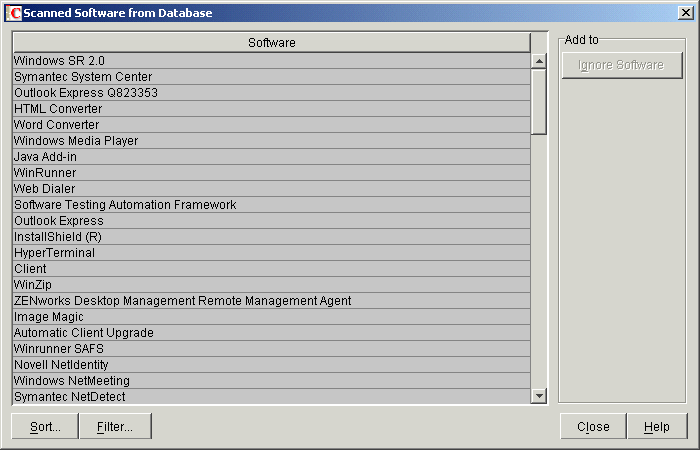Click the vertical scrollbar thumb
This screenshot has height=450, width=700.
click(539, 101)
